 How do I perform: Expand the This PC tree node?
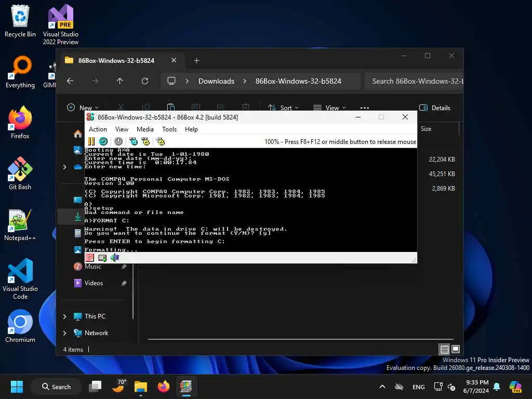(64, 316)
